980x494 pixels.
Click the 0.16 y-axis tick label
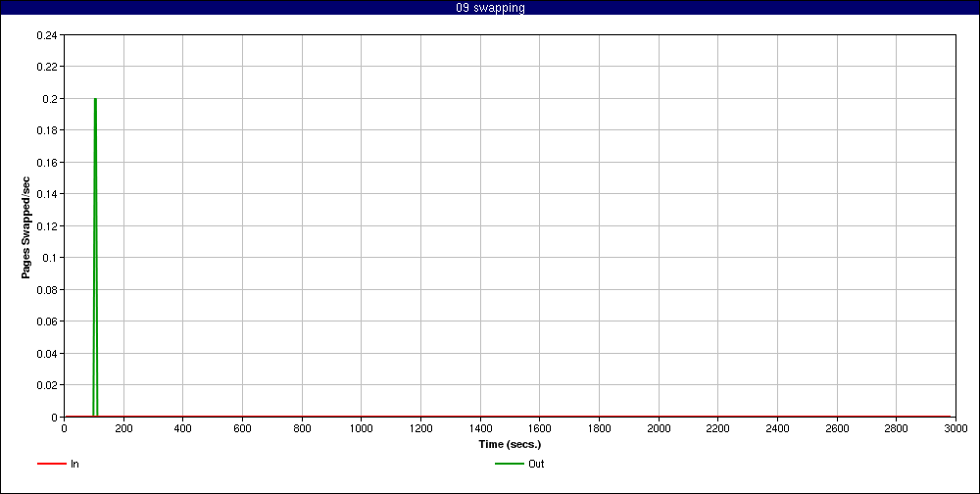[46, 163]
